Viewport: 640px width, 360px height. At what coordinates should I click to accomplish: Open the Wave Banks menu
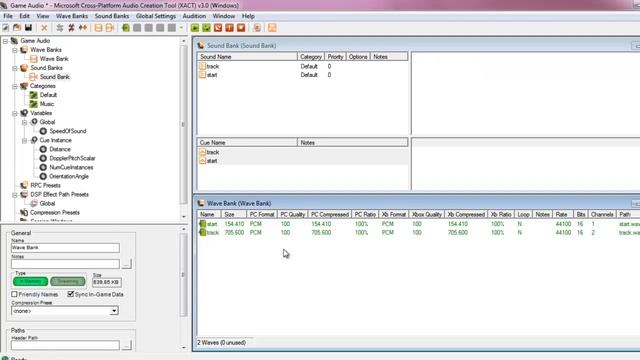tap(72, 16)
